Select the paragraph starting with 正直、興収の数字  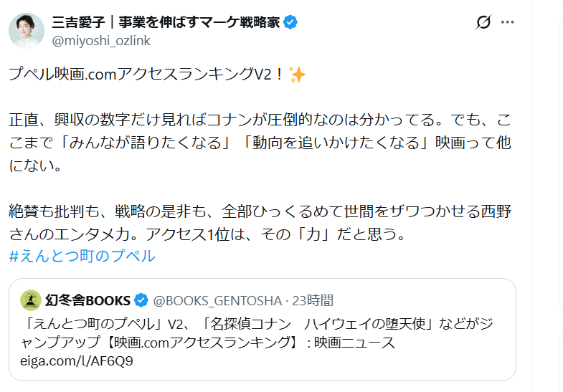260,143
